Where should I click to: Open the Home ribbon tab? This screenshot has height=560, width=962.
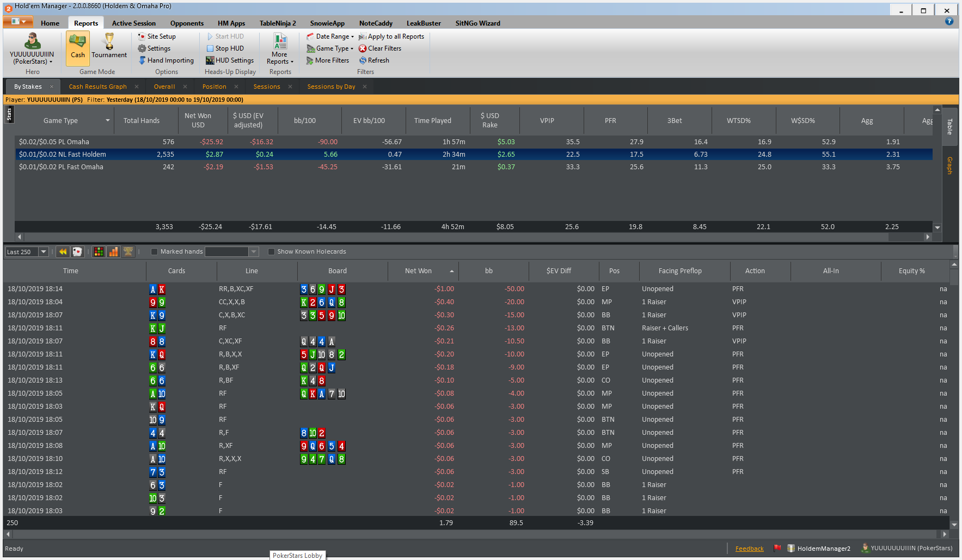click(50, 23)
